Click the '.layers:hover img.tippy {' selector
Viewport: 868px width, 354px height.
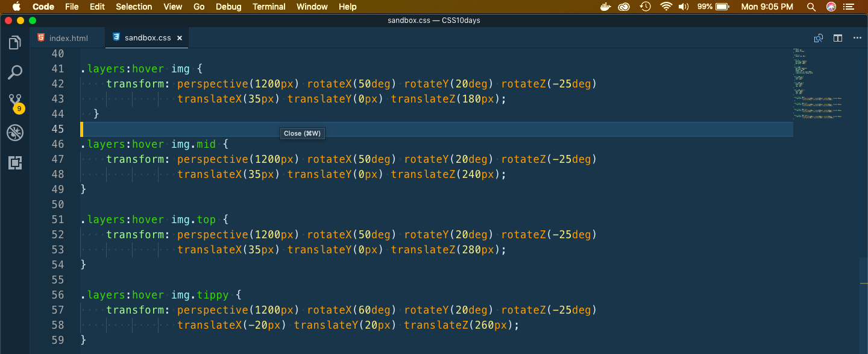point(161,295)
